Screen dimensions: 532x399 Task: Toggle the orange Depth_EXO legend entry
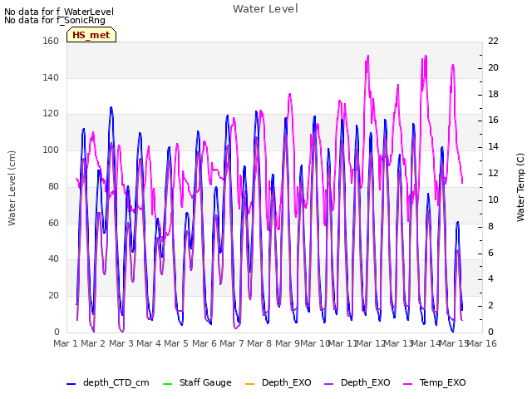278,383
